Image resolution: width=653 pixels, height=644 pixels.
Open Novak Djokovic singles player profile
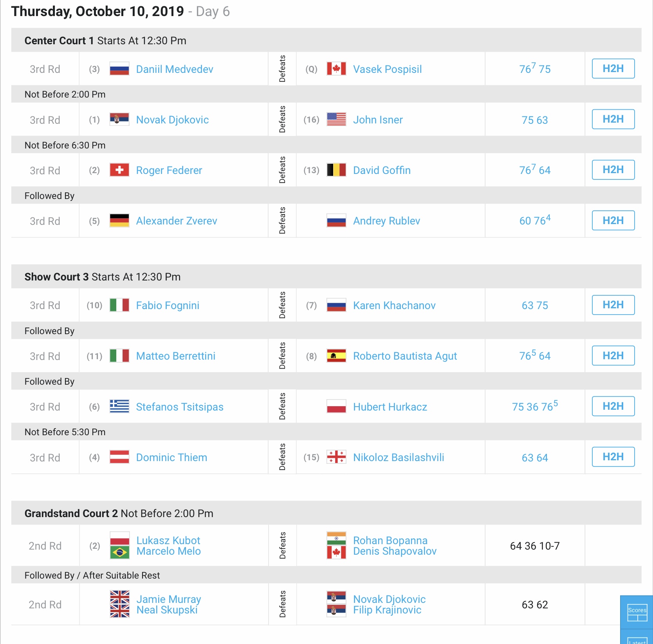click(172, 119)
